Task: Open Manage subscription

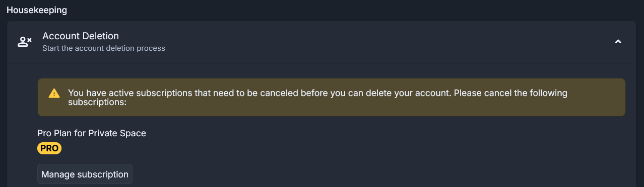Action: pos(85,174)
